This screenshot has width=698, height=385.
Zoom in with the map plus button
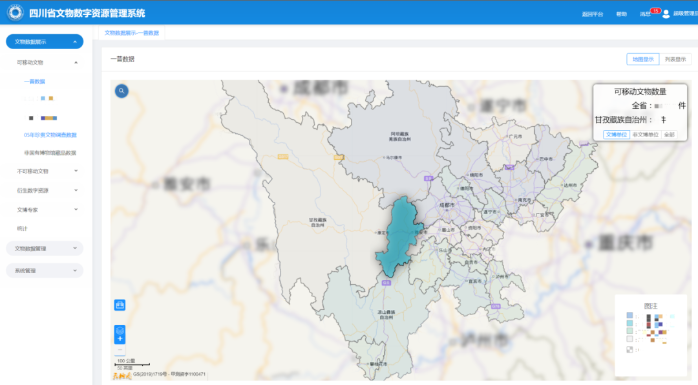tap(120, 339)
